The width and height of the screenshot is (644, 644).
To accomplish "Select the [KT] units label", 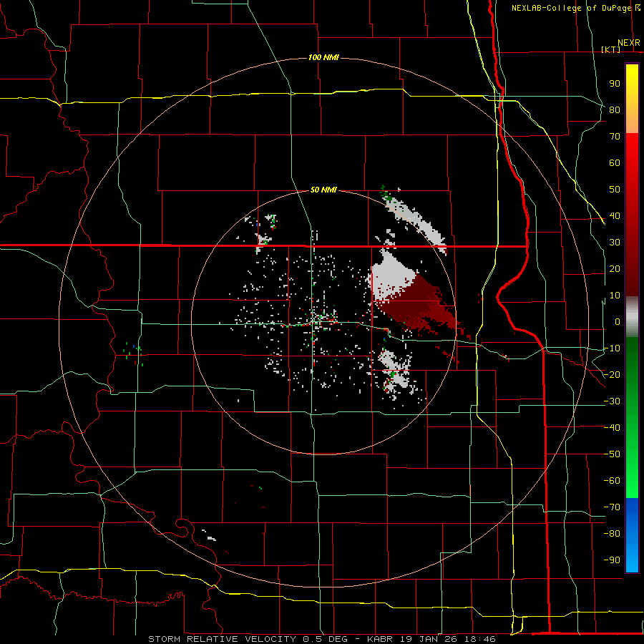I will pyautogui.click(x=611, y=49).
